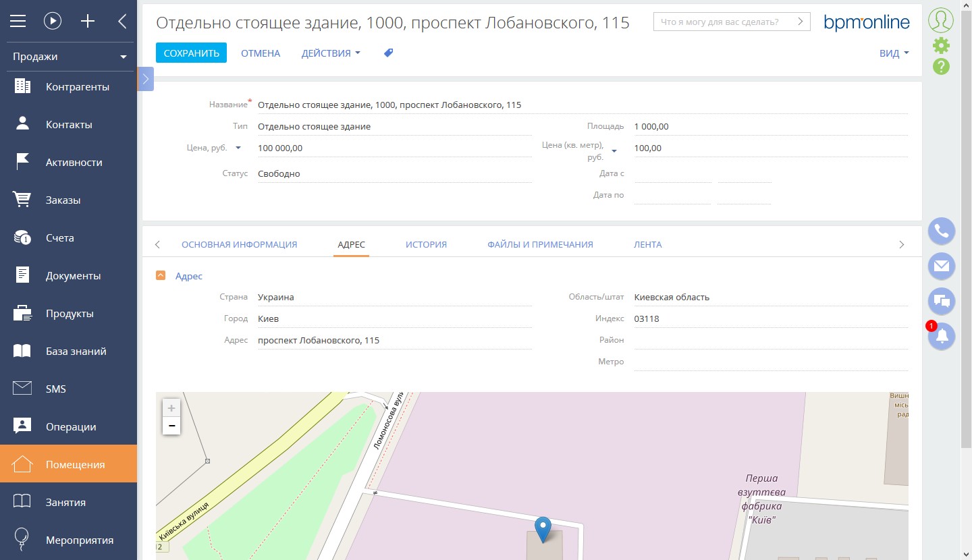
Task: Click the tag icon next to Действия
Action: pyautogui.click(x=388, y=53)
